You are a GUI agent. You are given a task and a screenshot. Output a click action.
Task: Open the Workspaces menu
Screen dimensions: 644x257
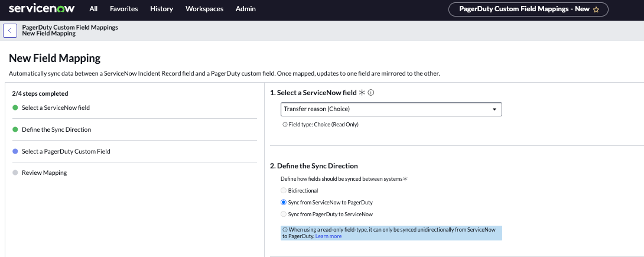click(204, 9)
